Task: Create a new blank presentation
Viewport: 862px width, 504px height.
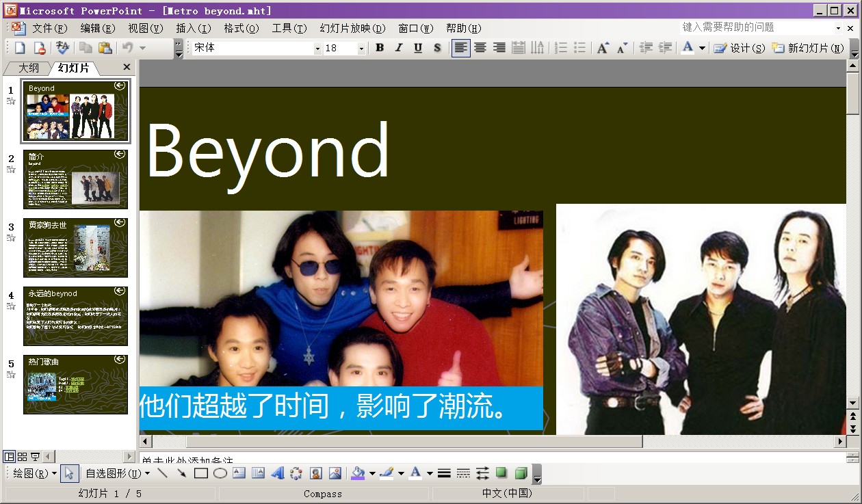Action: click(x=20, y=48)
